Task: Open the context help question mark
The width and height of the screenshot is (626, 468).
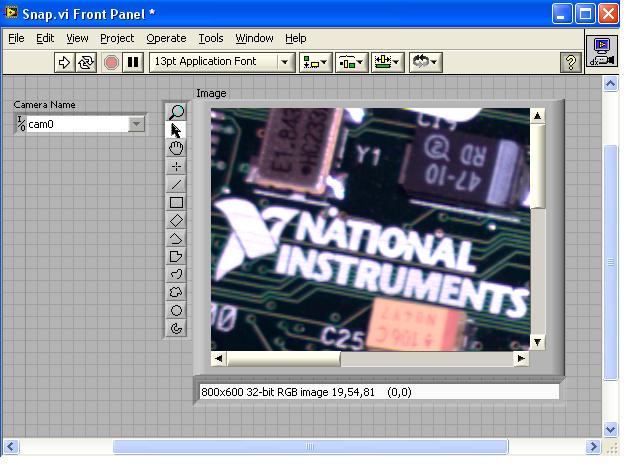Action: click(571, 62)
